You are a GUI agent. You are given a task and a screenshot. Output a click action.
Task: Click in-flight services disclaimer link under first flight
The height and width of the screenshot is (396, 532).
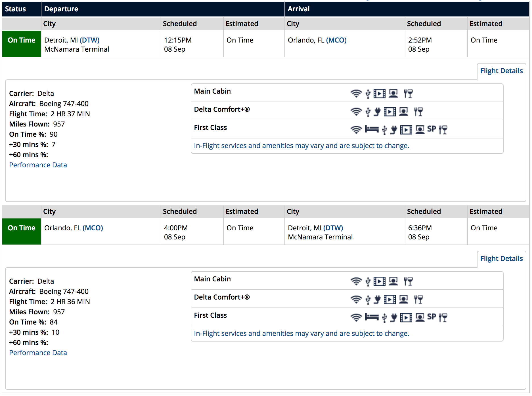tap(301, 146)
